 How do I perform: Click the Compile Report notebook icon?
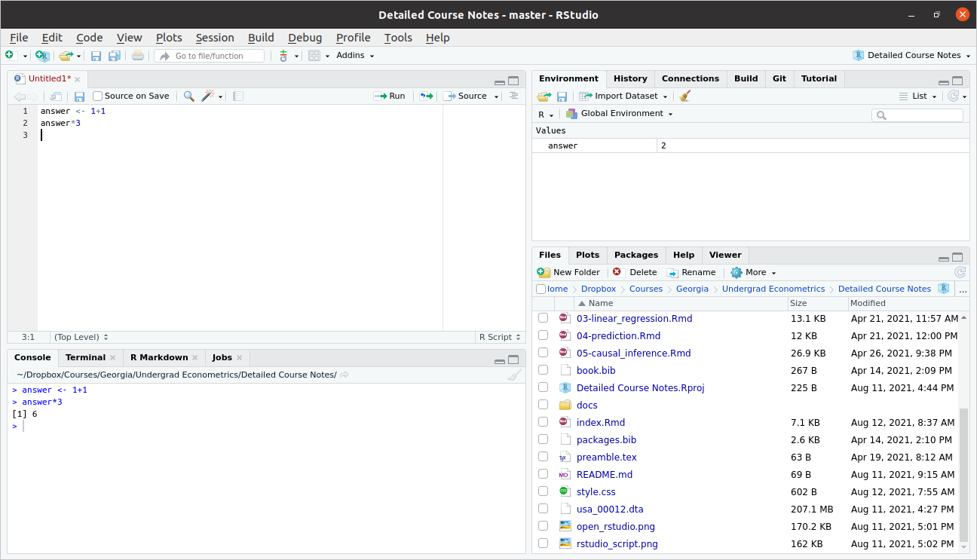coord(238,96)
